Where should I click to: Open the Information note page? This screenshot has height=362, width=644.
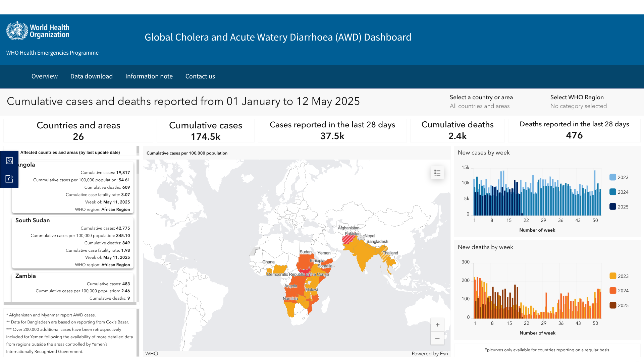pyautogui.click(x=149, y=76)
